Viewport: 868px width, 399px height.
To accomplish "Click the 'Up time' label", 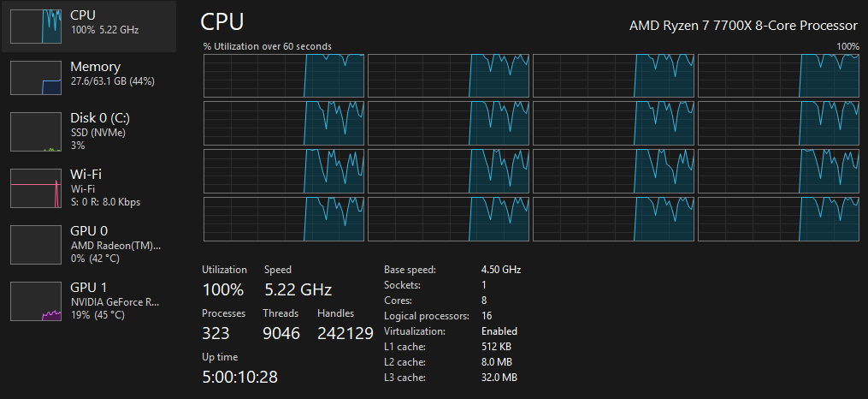I will click(220, 357).
